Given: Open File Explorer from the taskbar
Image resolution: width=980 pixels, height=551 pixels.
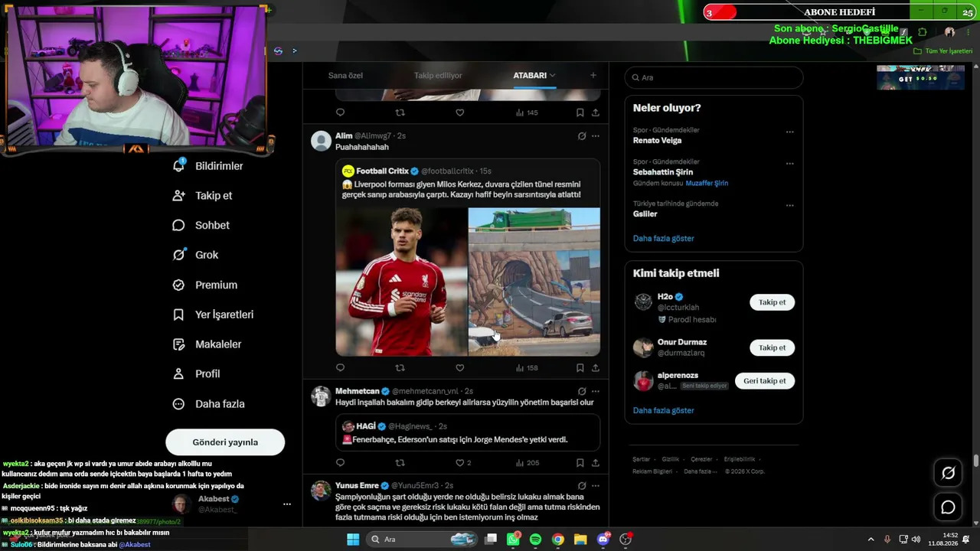Looking at the screenshot, I should pyautogui.click(x=580, y=540).
